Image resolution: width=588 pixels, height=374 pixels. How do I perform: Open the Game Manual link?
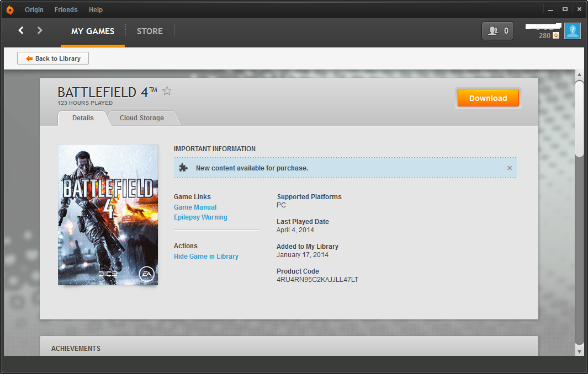point(195,207)
